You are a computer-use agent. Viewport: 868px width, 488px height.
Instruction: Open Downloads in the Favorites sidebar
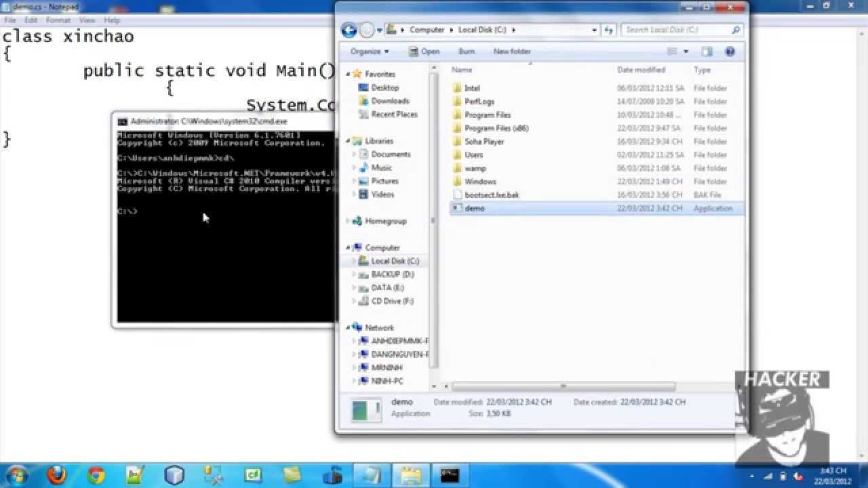(390, 101)
